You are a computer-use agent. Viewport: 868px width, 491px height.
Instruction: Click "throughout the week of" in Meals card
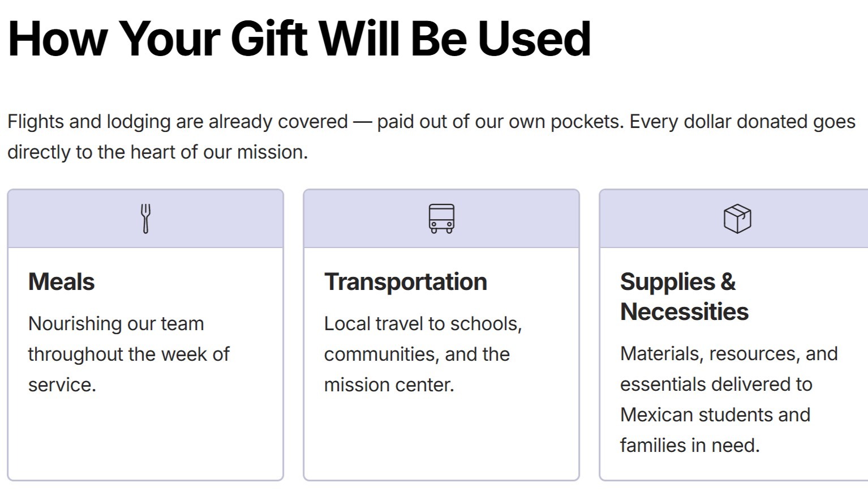tap(129, 354)
